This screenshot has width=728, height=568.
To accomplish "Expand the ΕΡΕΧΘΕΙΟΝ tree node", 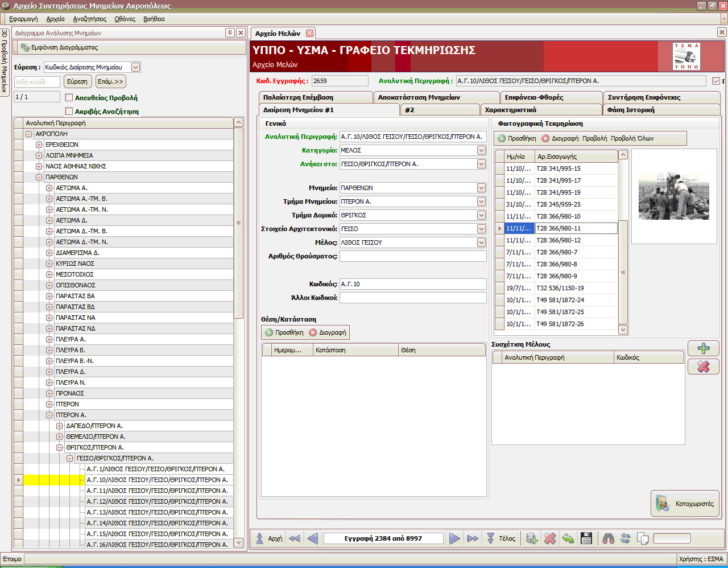I will [39, 145].
